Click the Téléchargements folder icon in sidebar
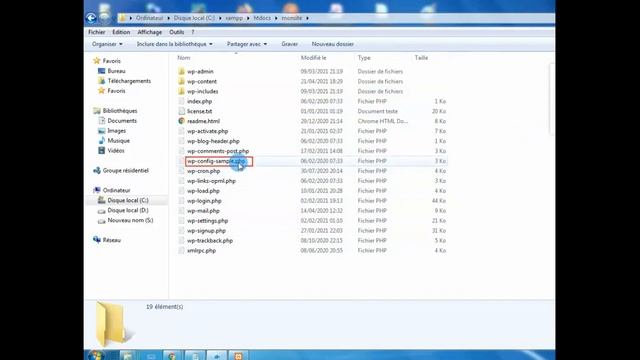The image size is (640, 360). [101, 81]
